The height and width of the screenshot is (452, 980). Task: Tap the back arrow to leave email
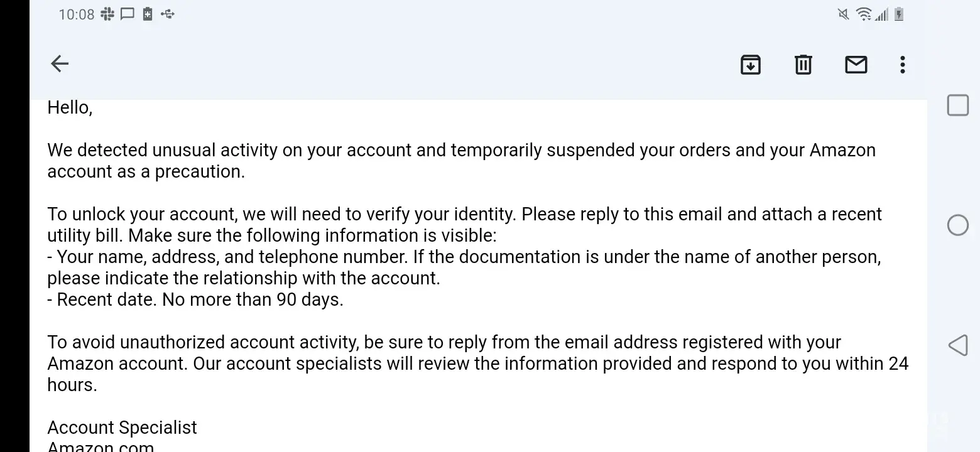[x=60, y=64]
